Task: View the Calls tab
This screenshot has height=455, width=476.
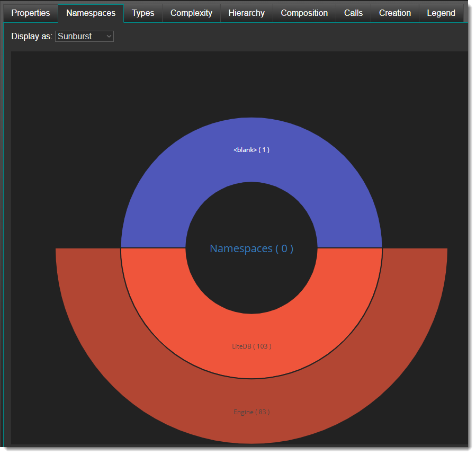Action: click(353, 13)
